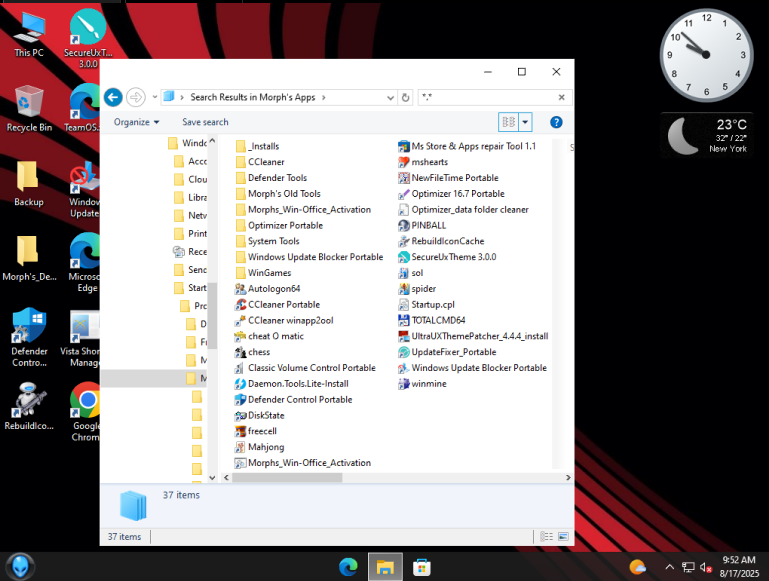769x581 pixels.
Task: Switch to large icons view in status bar
Action: tap(563, 536)
